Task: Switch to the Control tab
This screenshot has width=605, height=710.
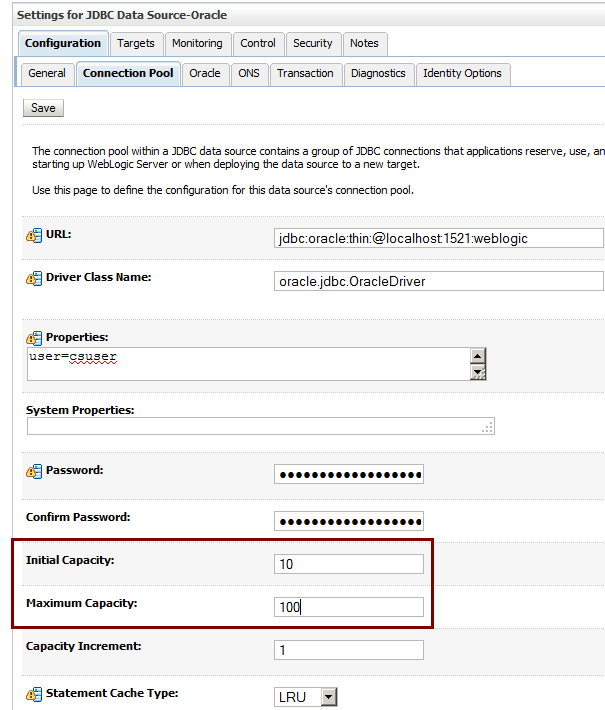Action: [x=258, y=43]
